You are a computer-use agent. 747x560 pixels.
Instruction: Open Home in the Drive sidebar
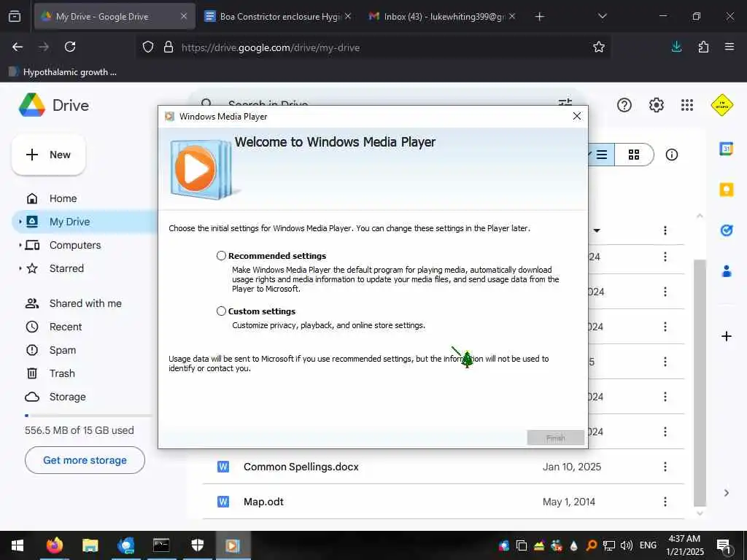pos(63,198)
